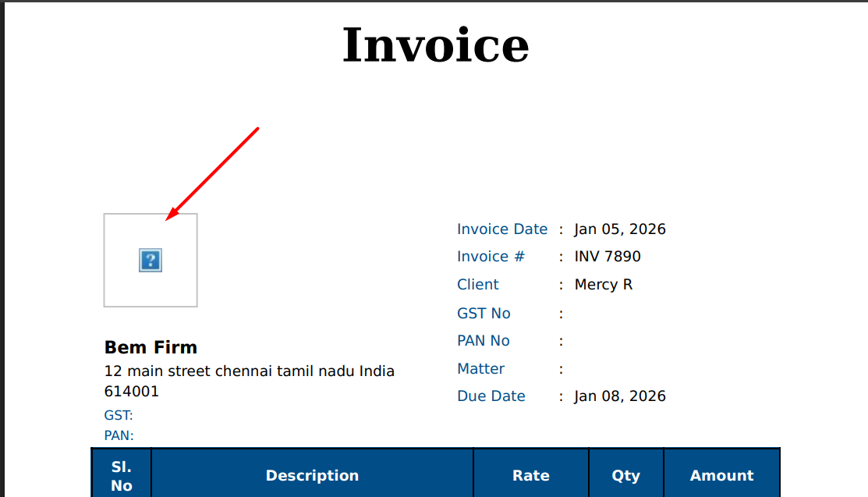Click the Due Date label
Screen dimensions: 868x497
[x=491, y=396]
